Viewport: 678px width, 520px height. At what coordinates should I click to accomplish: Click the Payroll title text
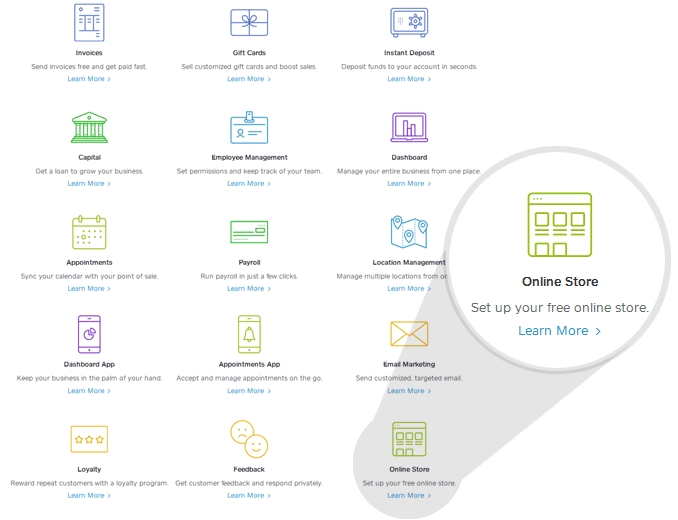point(249,262)
